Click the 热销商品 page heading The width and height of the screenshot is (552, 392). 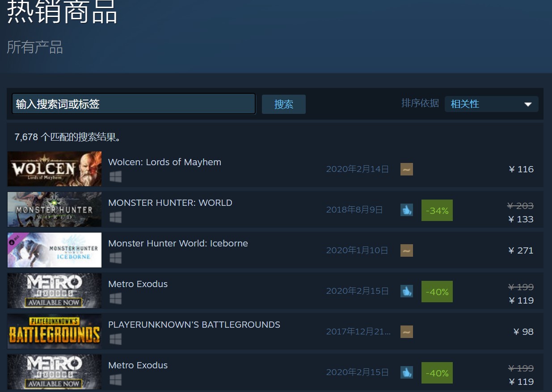(62, 11)
